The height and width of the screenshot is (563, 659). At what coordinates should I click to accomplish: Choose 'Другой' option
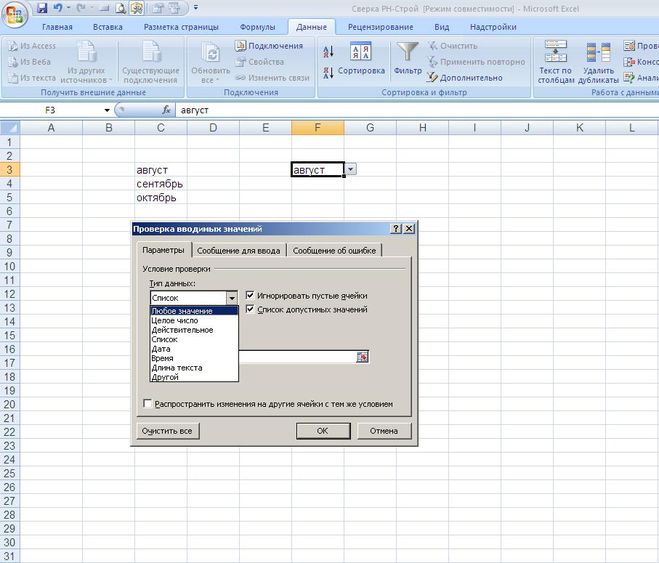[x=194, y=377]
